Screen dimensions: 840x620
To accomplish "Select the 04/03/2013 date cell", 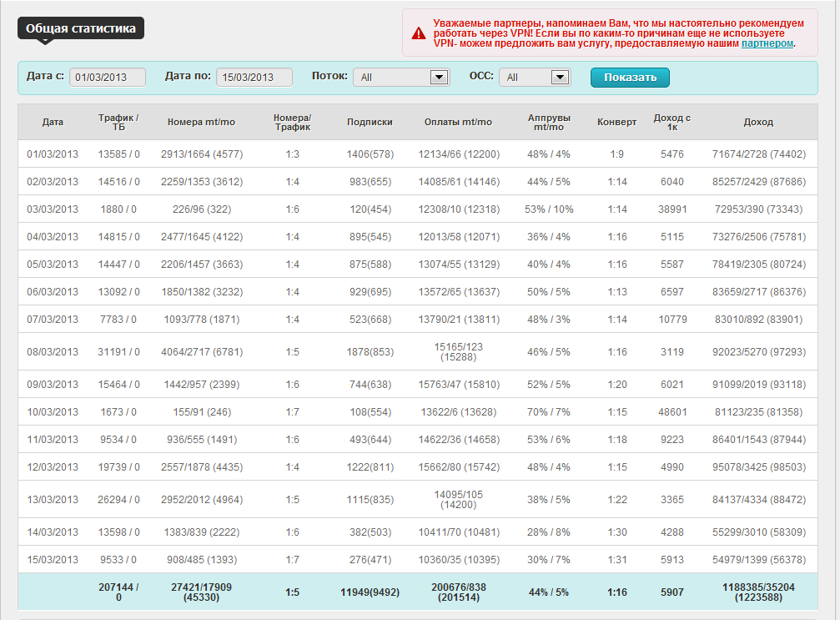I will click(x=53, y=237).
